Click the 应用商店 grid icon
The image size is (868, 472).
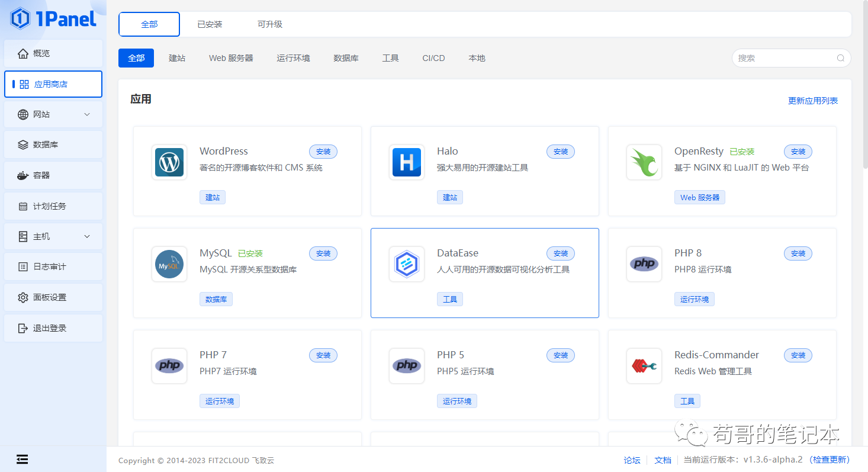click(24, 84)
